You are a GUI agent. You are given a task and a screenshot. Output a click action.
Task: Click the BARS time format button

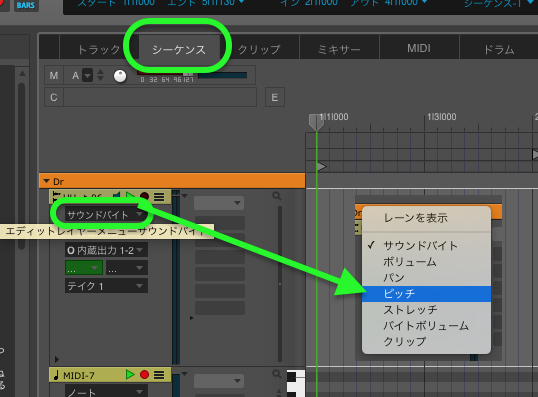point(26,5)
